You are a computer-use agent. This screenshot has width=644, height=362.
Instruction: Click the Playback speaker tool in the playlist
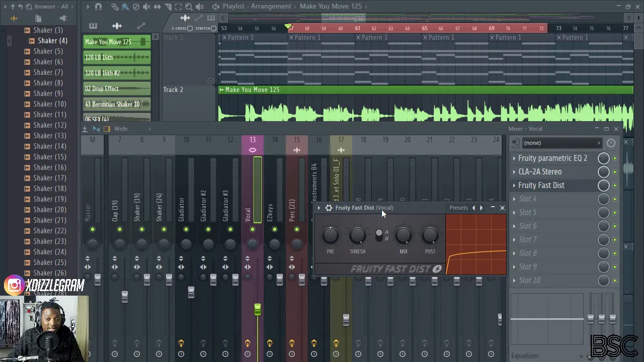(x=200, y=7)
